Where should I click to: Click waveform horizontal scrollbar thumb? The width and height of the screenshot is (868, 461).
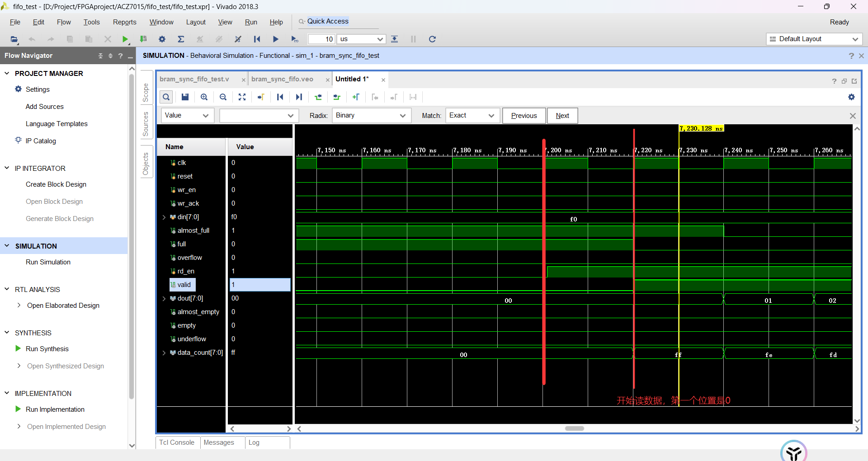click(575, 428)
